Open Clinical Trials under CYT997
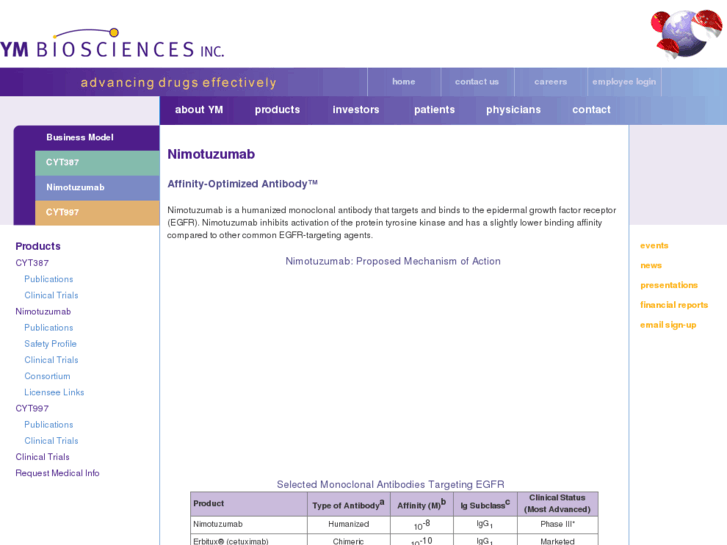727x545 pixels. (x=51, y=441)
